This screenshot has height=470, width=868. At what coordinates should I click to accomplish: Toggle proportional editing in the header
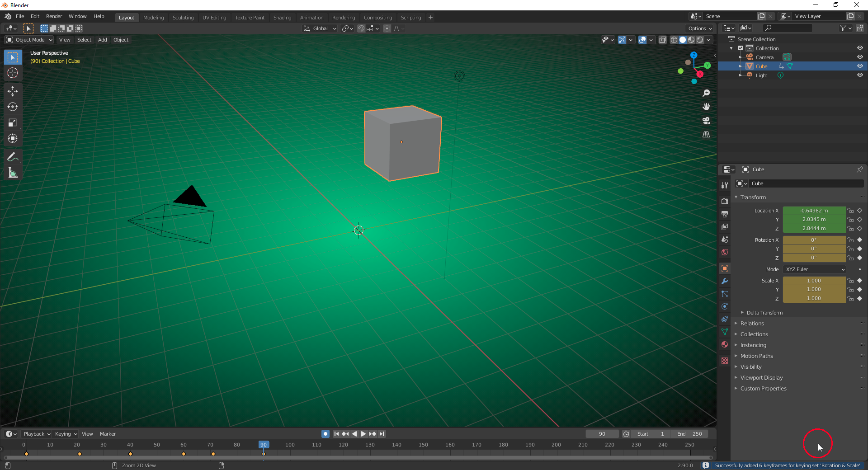click(x=387, y=28)
